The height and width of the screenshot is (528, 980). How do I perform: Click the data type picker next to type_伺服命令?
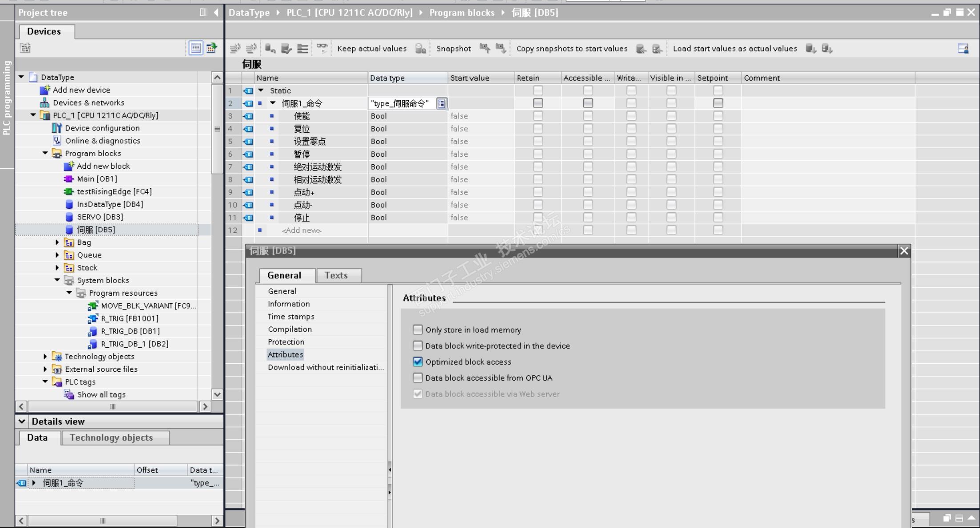coord(441,104)
